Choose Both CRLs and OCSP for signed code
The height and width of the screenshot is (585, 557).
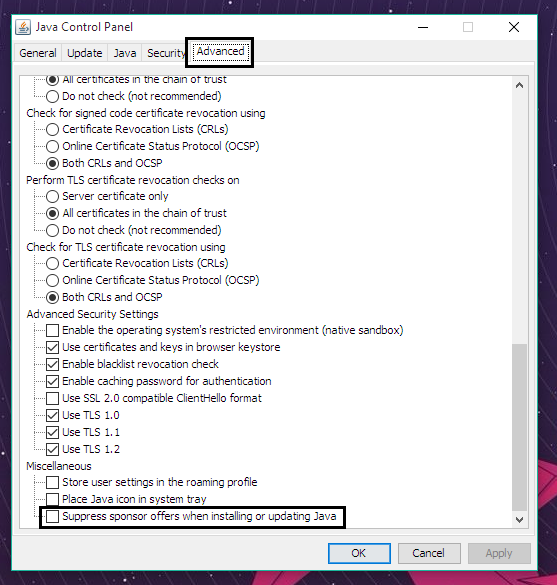(52, 163)
